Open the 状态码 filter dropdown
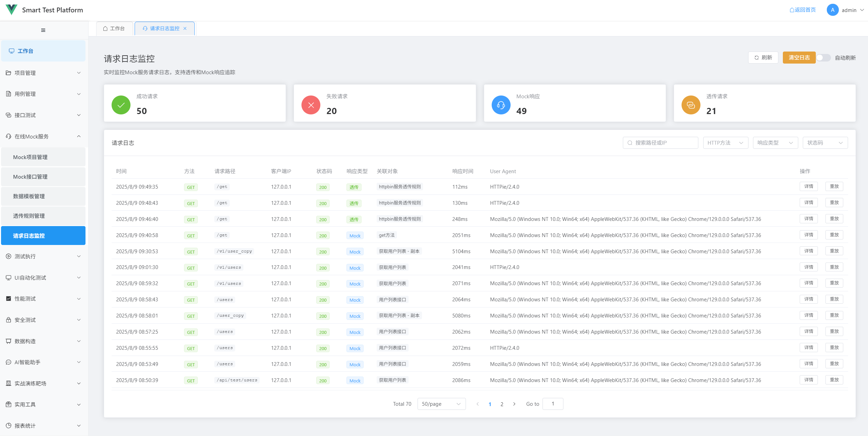Screen dimensions: 868x436 pos(825,143)
